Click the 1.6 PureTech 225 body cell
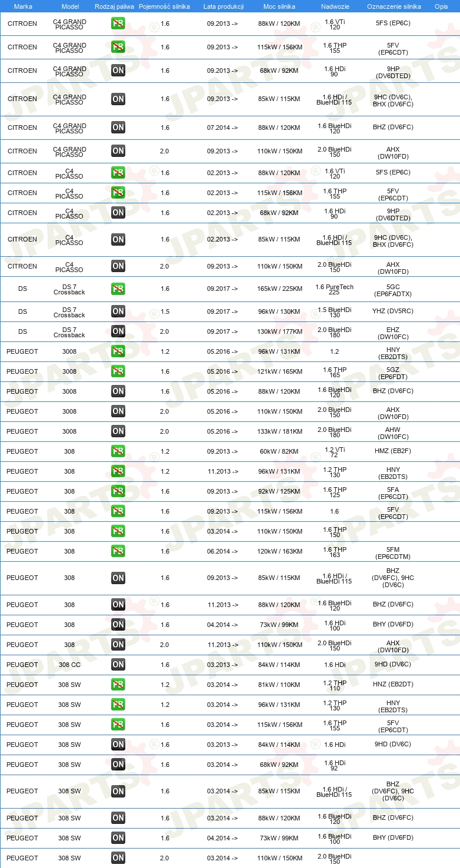Image resolution: width=460 pixels, height=868 pixels. pyautogui.click(x=335, y=289)
